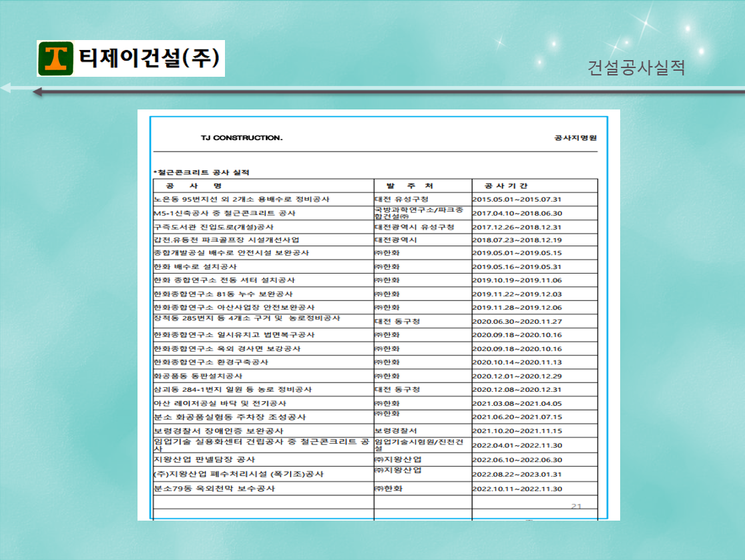Image resolution: width=745 pixels, height=560 pixels.
Task: Click the date '2018.07.23~2018.12.19'
Action: point(517,240)
